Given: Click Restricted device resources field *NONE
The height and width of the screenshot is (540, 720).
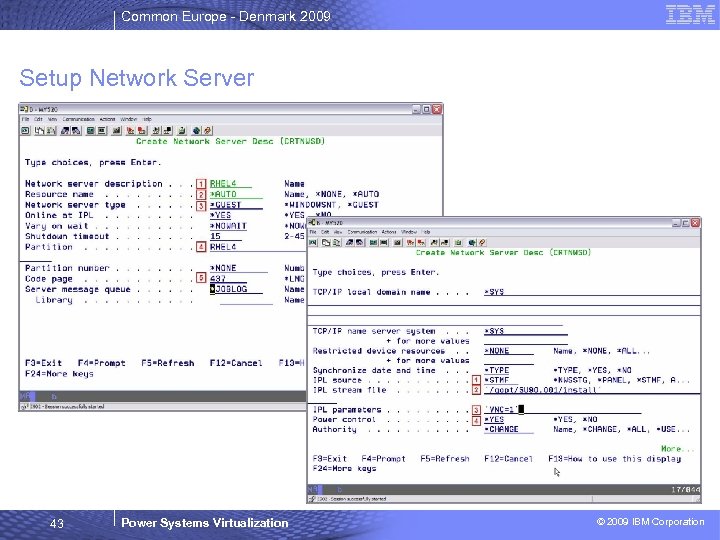Looking at the screenshot, I should coord(509,351).
